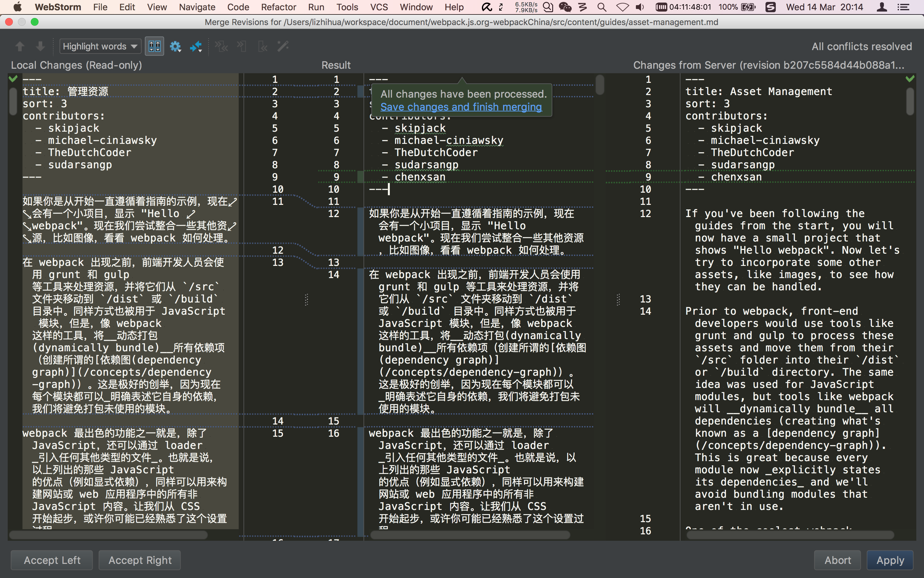The image size is (924, 578).
Task: Open the Tools menu
Action: (x=347, y=7)
